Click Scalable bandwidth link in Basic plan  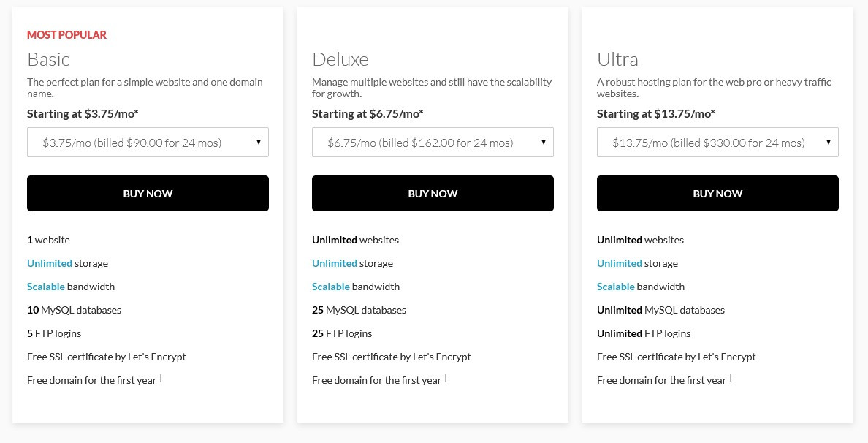click(x=46, y=287)
